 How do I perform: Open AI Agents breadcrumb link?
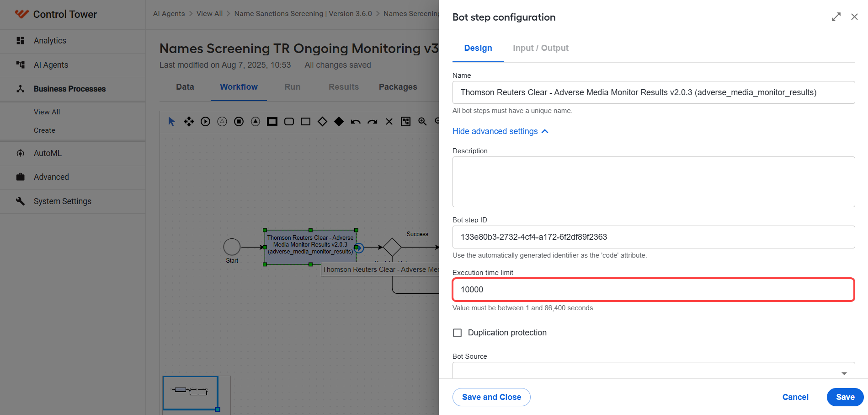click(169, 14)
